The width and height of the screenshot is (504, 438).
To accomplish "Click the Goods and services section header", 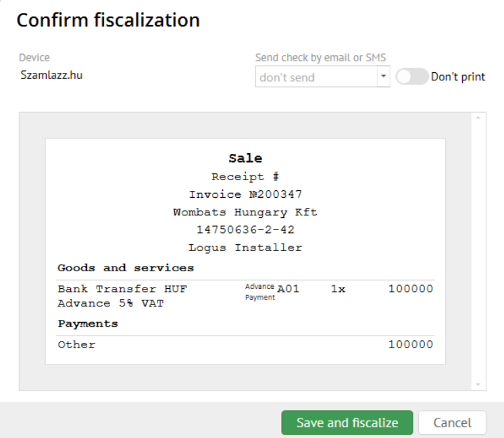I will point(126,268).
